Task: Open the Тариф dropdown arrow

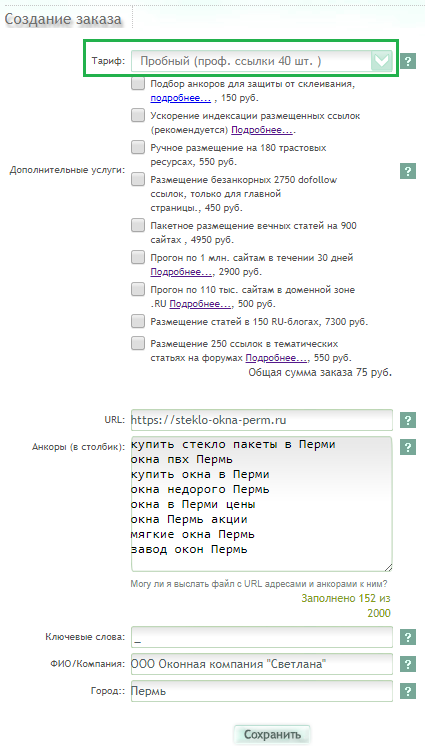Action: (381, 61)
